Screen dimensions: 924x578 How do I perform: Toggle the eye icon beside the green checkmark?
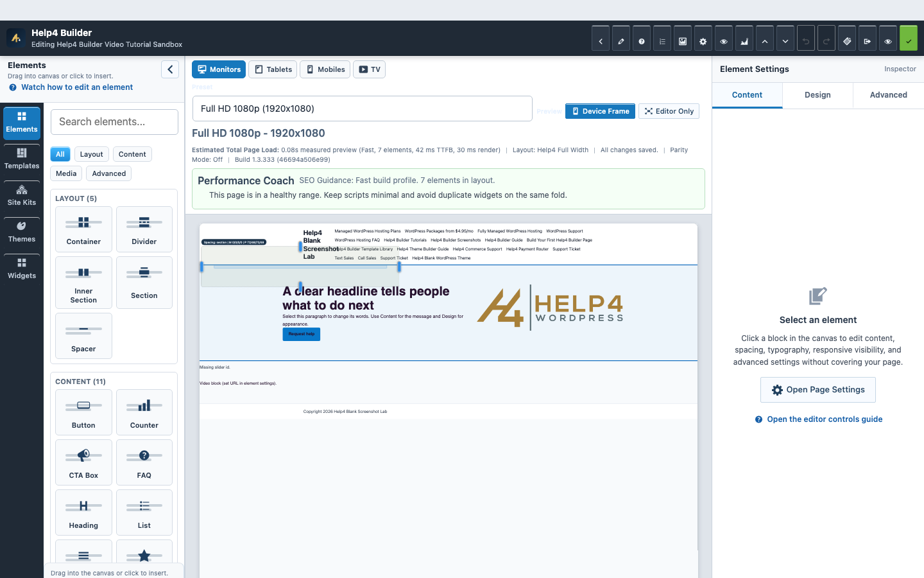[888, 39]
